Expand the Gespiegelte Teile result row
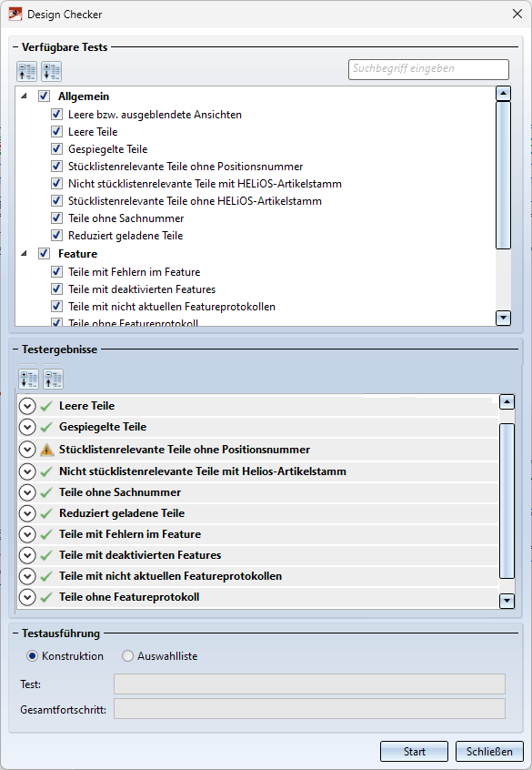This screenshot has width=532, height=770. (x=27, y=427)
